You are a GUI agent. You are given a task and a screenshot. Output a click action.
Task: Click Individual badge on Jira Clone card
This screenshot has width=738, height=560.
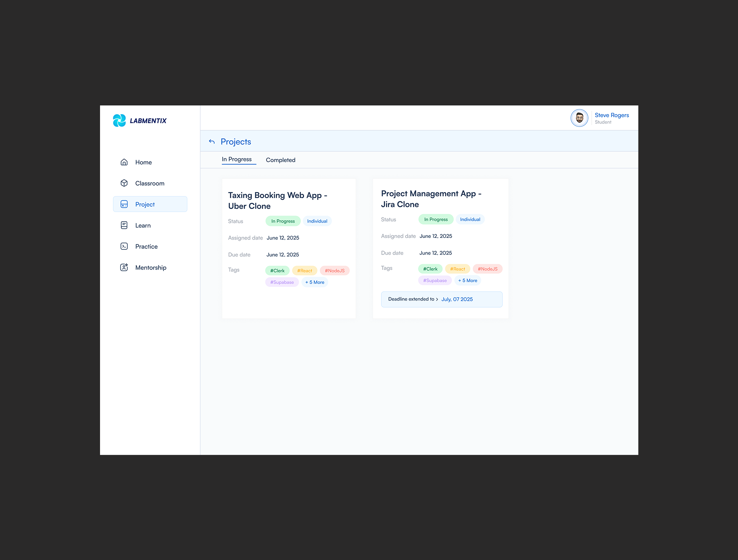tap(470, 220)
